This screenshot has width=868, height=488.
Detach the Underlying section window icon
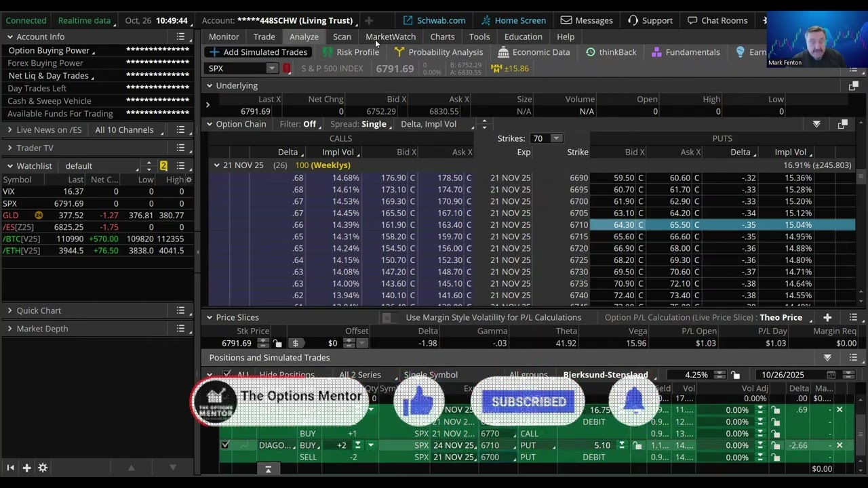(x=853, y=86)
